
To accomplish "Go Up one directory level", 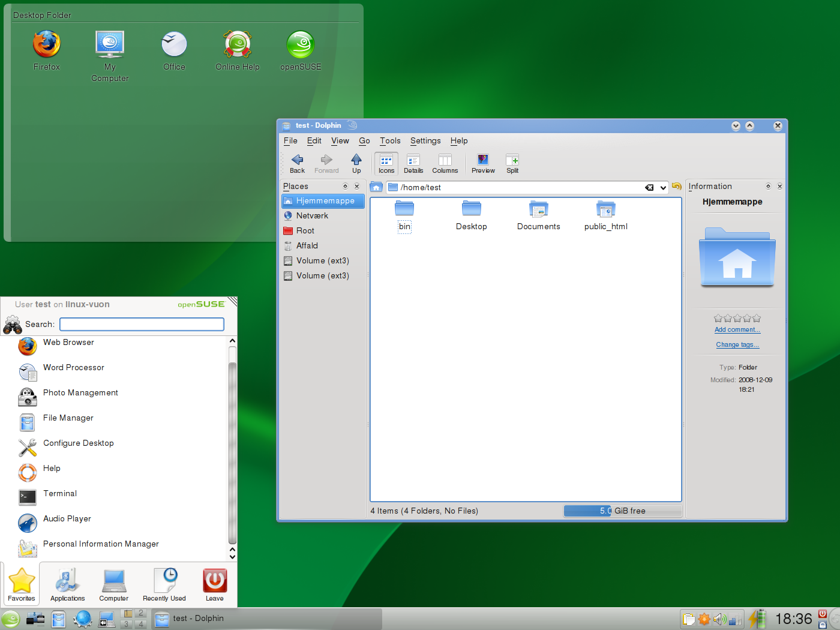I will (x=356, y=163).
